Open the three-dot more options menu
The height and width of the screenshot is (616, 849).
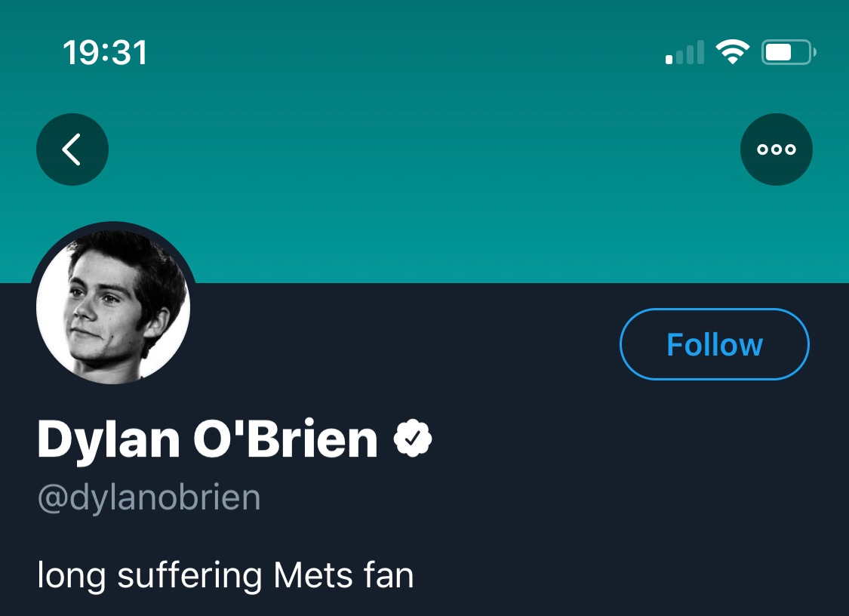777,149
